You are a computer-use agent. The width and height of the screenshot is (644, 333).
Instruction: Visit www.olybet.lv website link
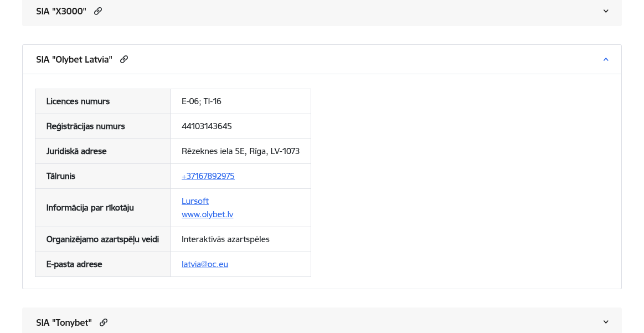208,214
